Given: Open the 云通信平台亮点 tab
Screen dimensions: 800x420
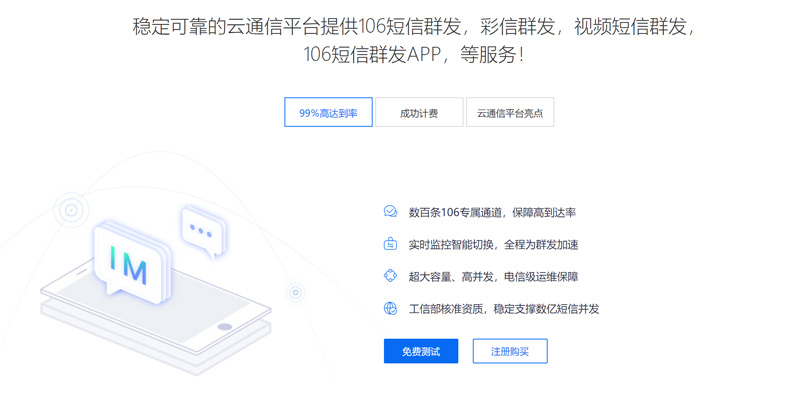Looking at the screenshot, I should coord(510,112).
